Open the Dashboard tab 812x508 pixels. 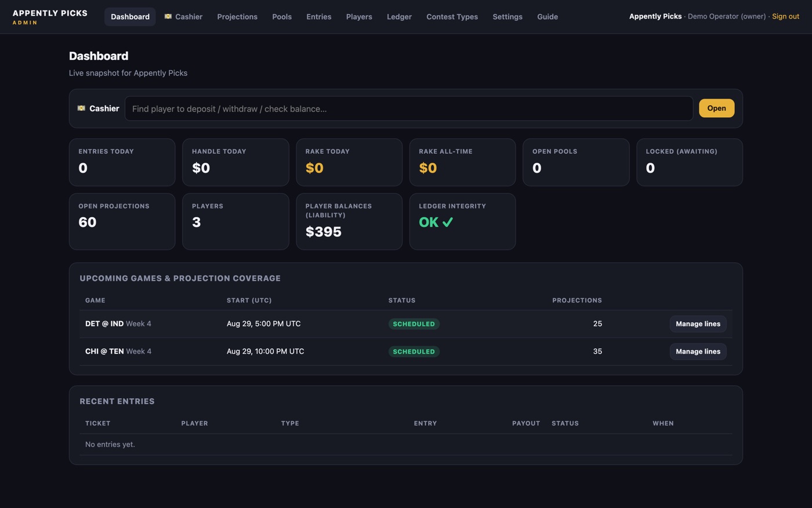pyautogui.click(x=130, y=17)
